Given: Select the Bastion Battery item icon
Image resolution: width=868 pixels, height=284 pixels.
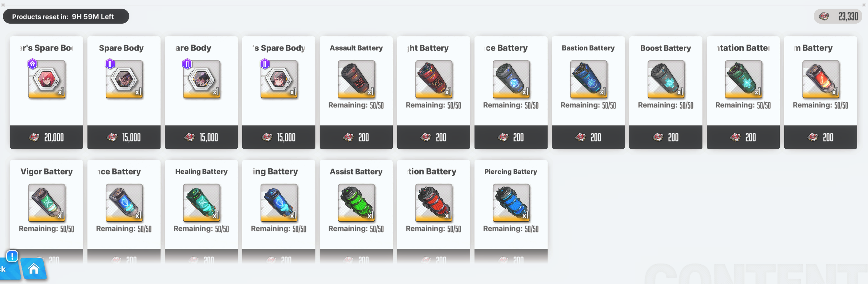Looking at the screenshot, I should pos(588,79).
